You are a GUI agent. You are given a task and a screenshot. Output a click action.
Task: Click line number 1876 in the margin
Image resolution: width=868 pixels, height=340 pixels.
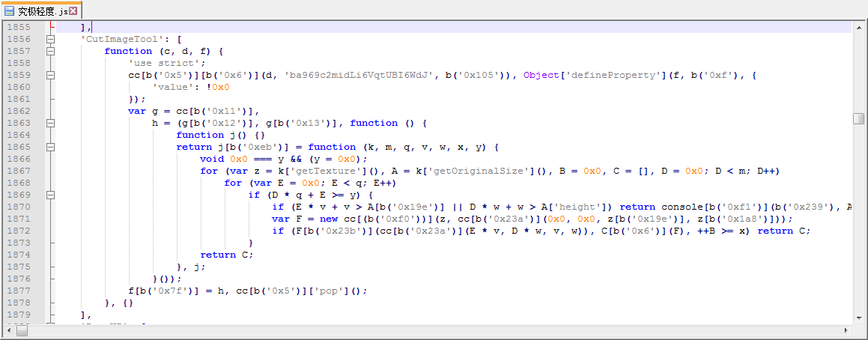[18, 279]
